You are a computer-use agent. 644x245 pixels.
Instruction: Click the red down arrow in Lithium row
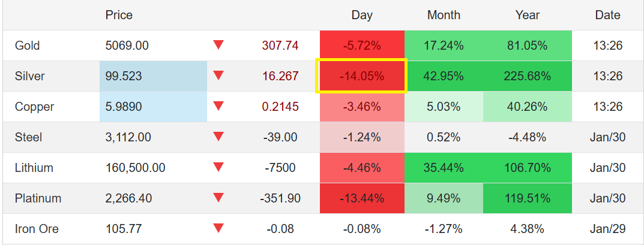[218, 167]
